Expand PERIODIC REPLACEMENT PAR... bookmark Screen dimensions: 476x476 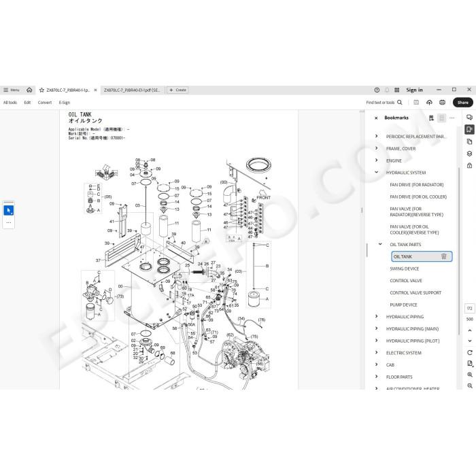click(377, 136)
